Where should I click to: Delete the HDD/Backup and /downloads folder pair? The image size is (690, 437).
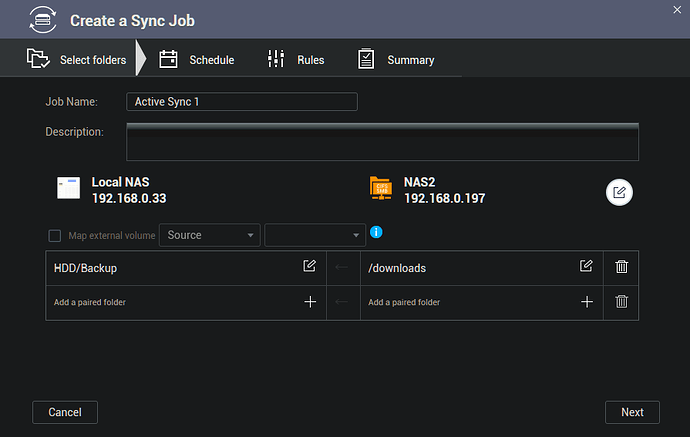pos(621,267)
